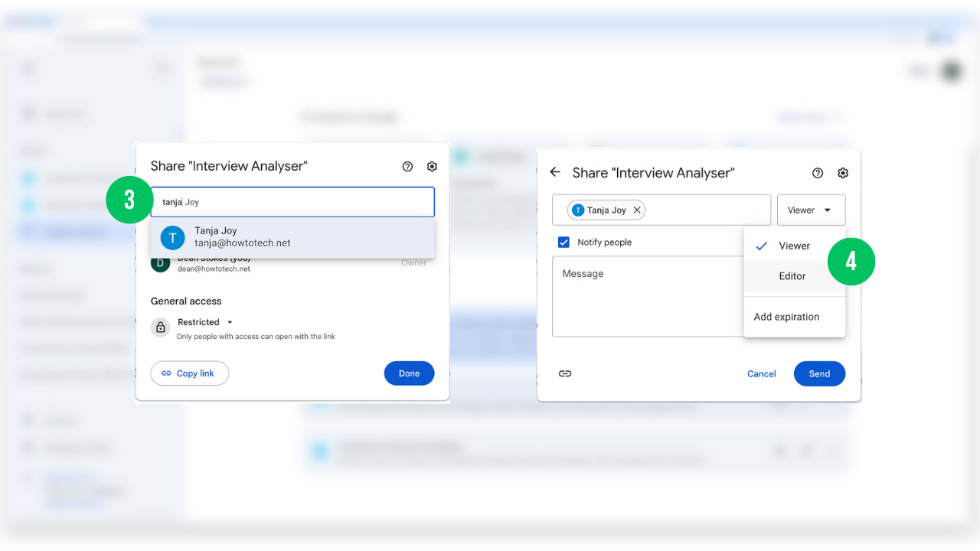Expand the Restricted general access dropdown
Screen dimensions: 980x551
[205, 322]
